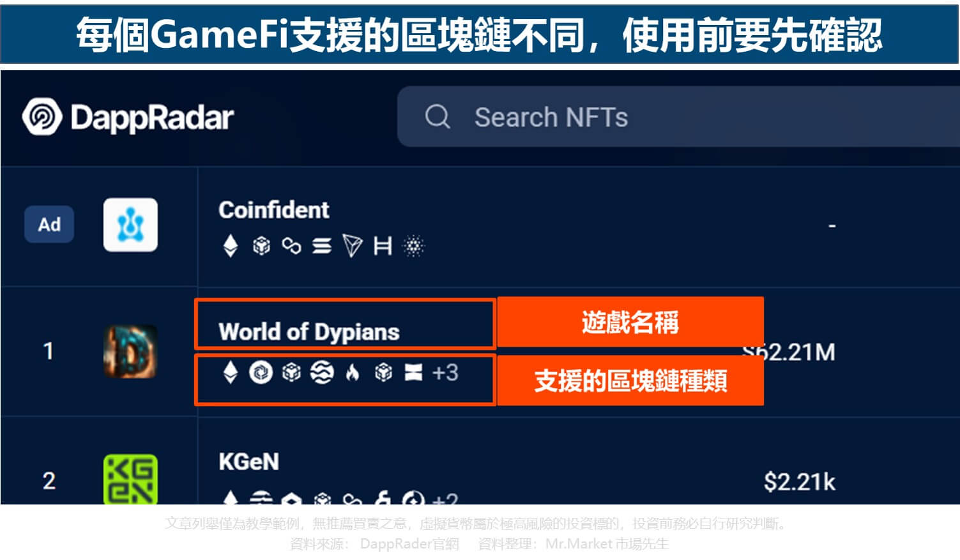The width and height of the screenshot is (960, 560).
Task: Click rank number 1 of World of Dypians
Action: click(x=49, y=351)
